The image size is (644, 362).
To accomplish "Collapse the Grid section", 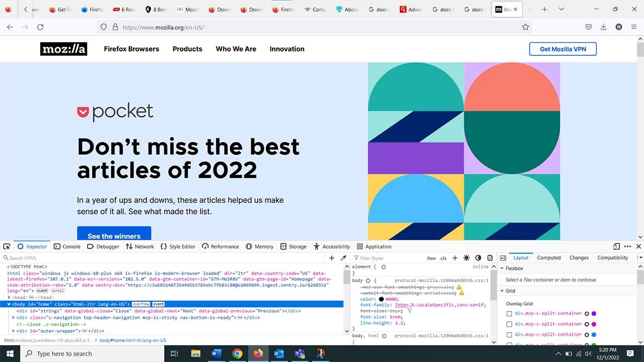I will (502, 291).
